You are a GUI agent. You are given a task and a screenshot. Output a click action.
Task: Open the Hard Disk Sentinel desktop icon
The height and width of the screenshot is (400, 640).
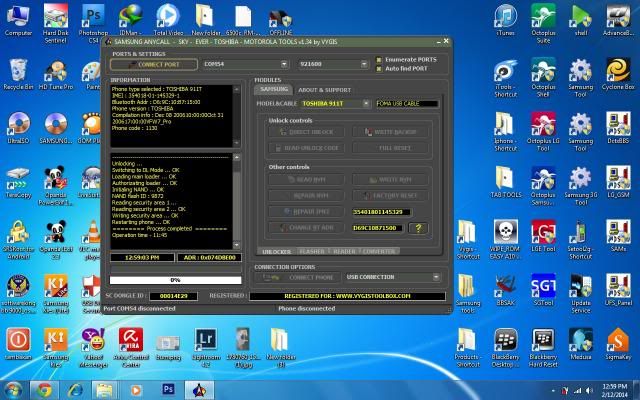(56, 23)
